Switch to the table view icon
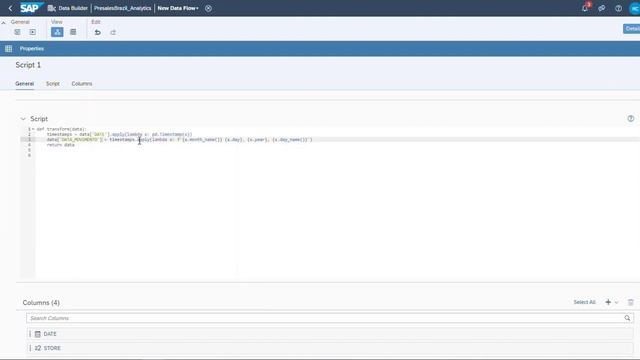 pos(73,32)
